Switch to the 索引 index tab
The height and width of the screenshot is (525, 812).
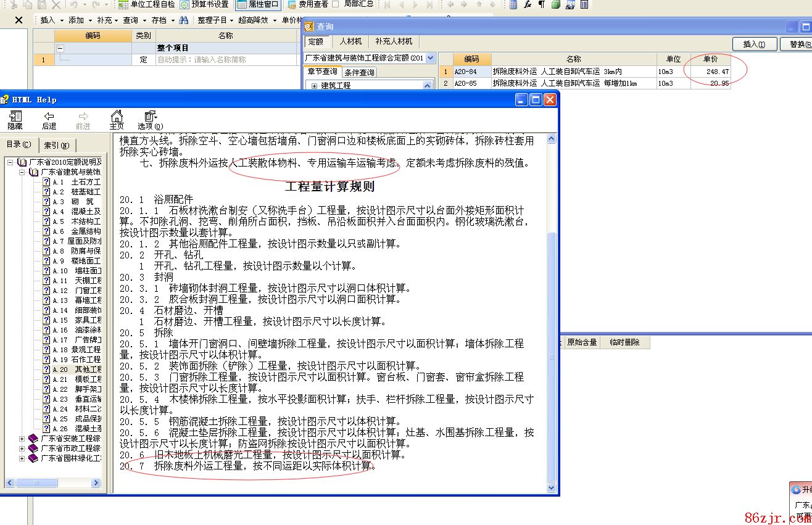pyautogui.click(x=56, y=145)
